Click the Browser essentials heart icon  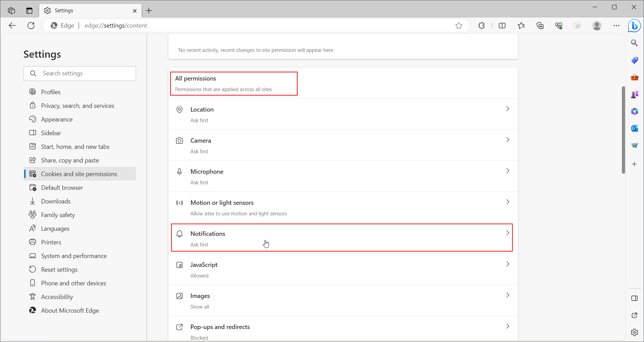(559, 26)
